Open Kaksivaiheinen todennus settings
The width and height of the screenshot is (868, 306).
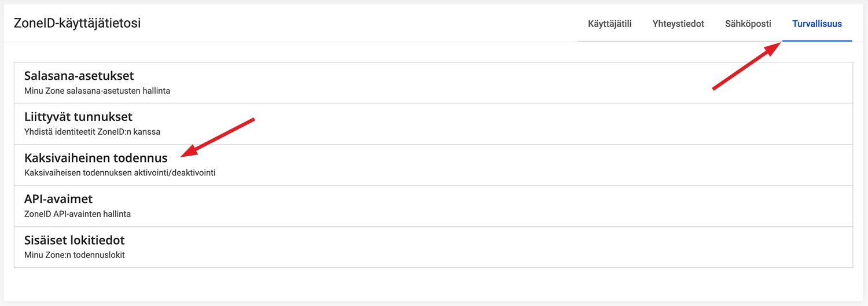pos(95,158)
